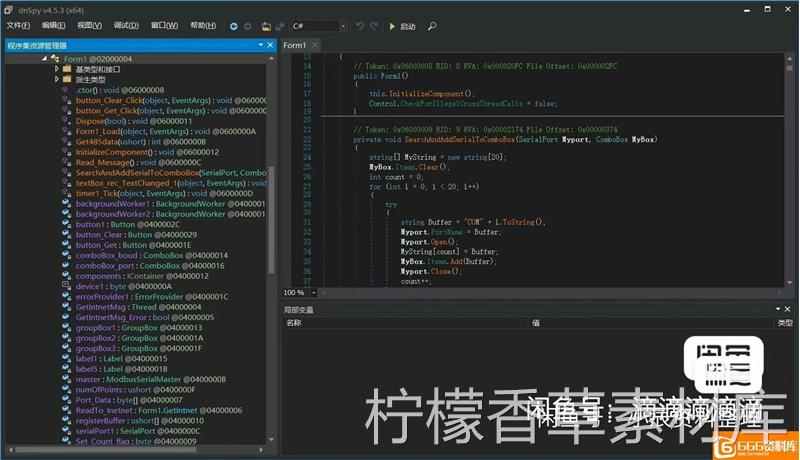Select SearchAndAddSerialToComboBox method in tree

(x=171, y=172)
